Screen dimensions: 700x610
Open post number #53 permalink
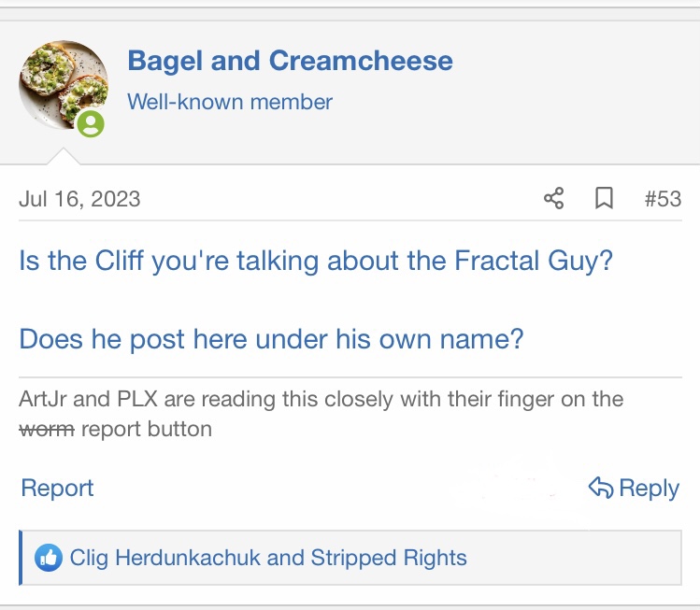pos(663,198)
